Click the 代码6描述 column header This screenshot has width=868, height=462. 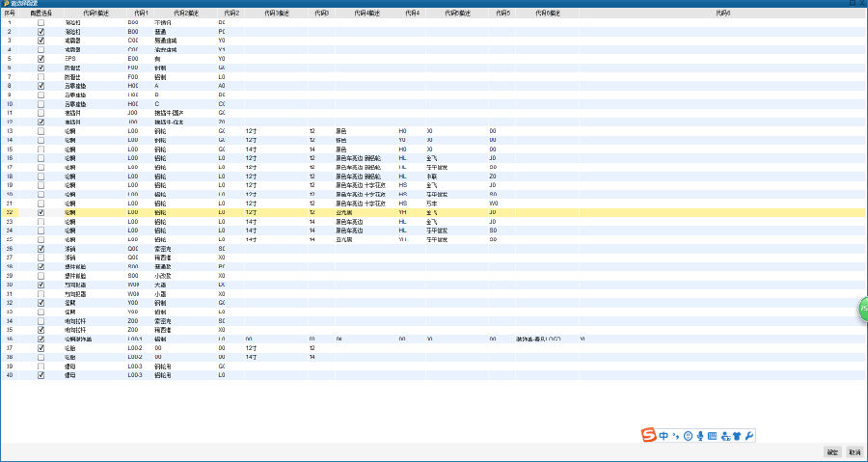click(x=548, y=13)
